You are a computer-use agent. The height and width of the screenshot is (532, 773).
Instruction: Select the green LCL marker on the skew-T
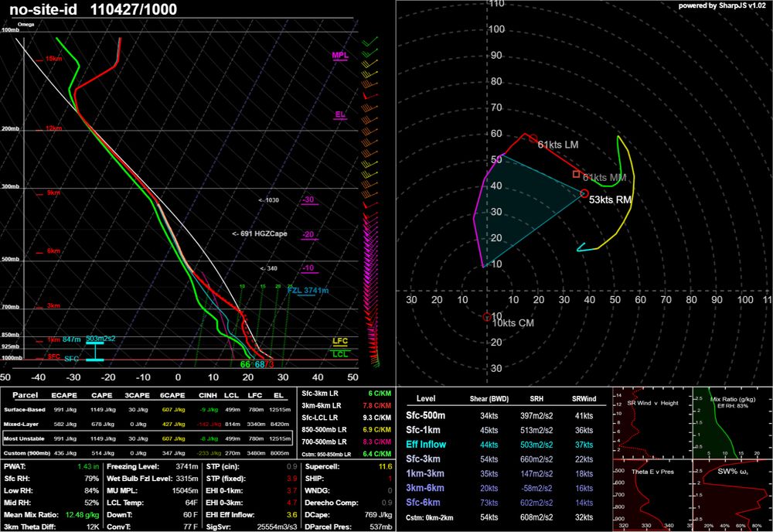340,354
